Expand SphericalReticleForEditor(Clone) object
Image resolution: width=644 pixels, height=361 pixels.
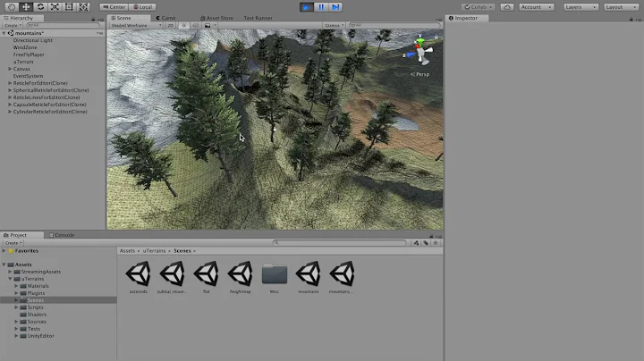point(10,90)
